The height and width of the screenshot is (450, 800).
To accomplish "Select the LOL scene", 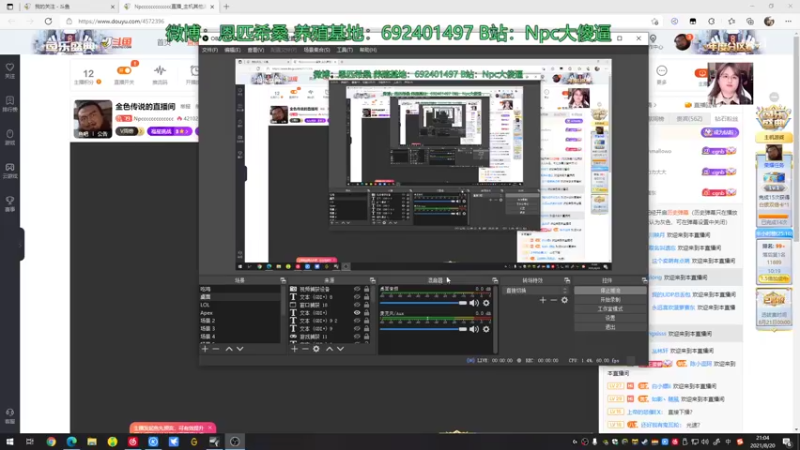I will pyautogui.click(x=239, y=305).
